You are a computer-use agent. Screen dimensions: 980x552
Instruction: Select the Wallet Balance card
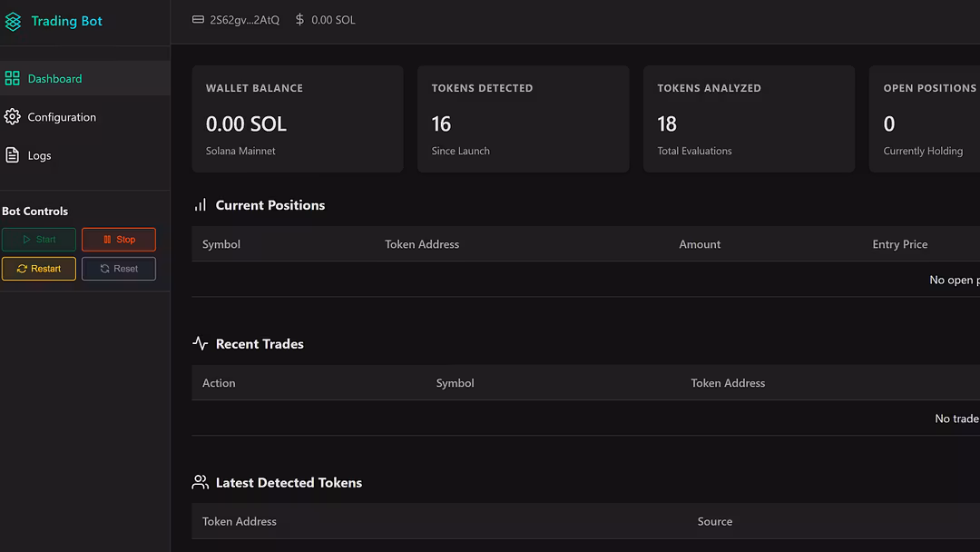click(297, 119)
